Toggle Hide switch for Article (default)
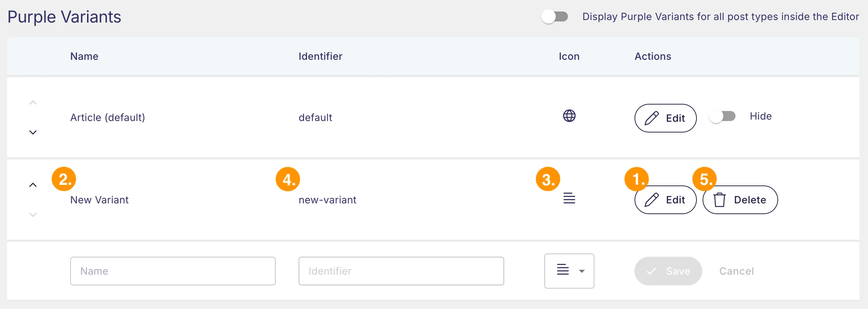 pos(722,116)
